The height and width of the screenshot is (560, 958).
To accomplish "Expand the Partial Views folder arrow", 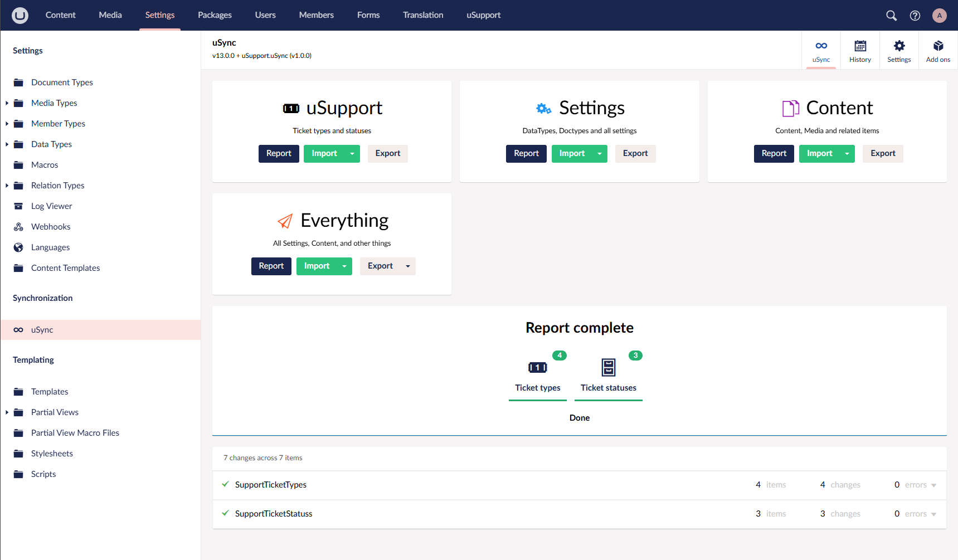I will (x=7, y=412).
